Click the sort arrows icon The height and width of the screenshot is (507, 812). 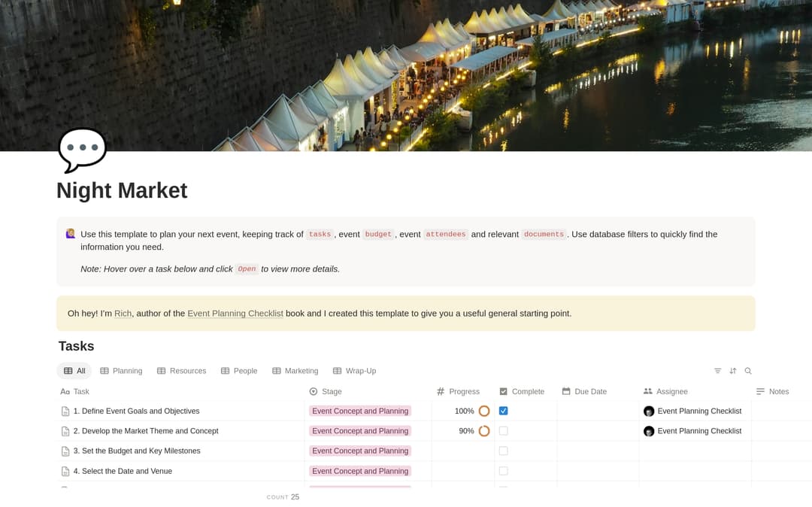pyautogui.click(x=733, y=371)
